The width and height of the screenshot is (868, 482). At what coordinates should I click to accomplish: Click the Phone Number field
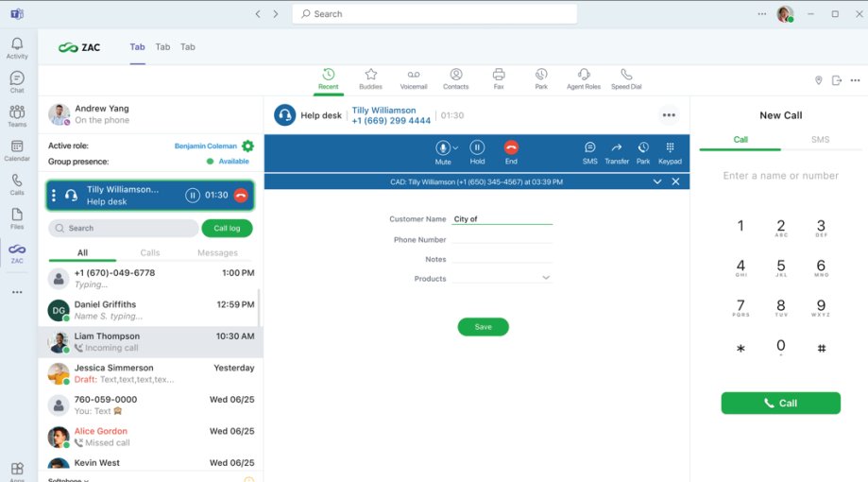[502, 239]
